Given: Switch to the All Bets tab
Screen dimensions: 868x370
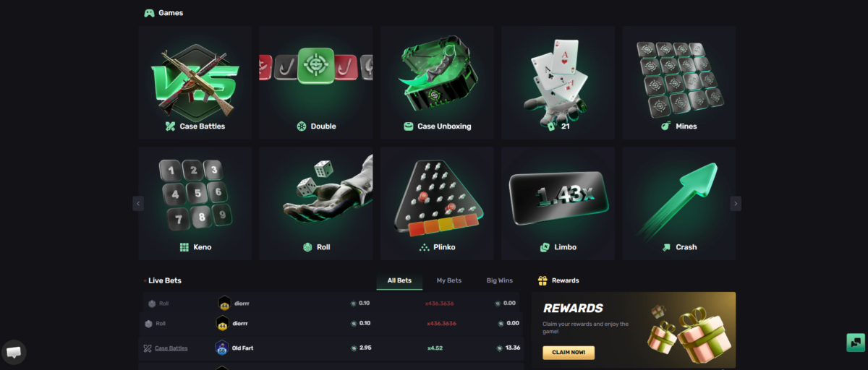Looking at the screenshot, I should pos(399,280).
